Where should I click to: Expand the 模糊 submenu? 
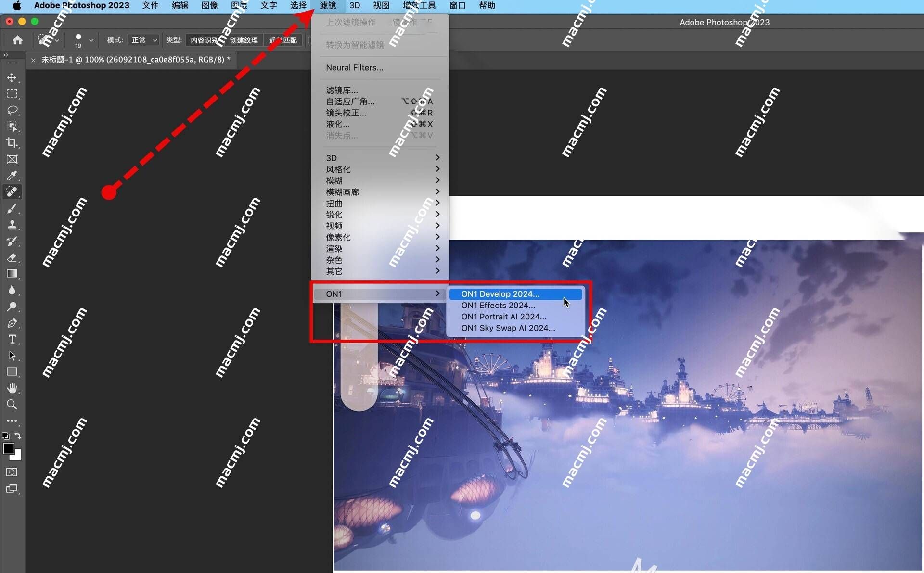[x=380, y=180]
